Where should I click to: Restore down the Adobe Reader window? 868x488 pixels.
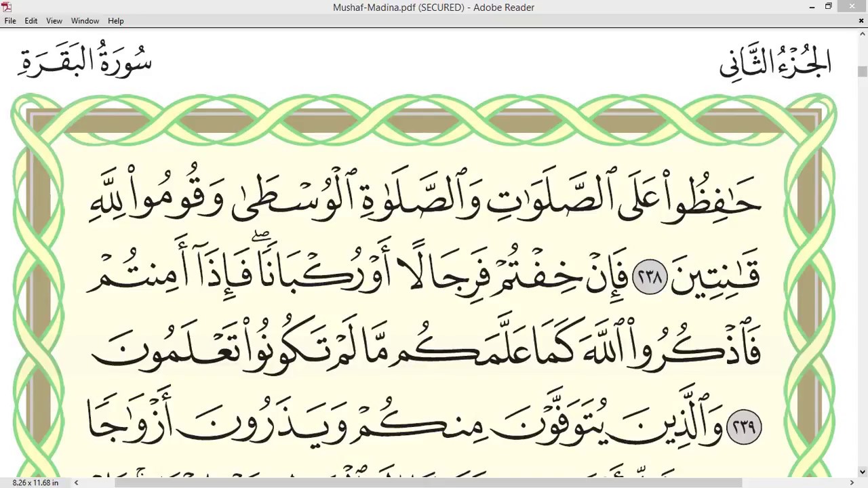[x=829, y=7]
